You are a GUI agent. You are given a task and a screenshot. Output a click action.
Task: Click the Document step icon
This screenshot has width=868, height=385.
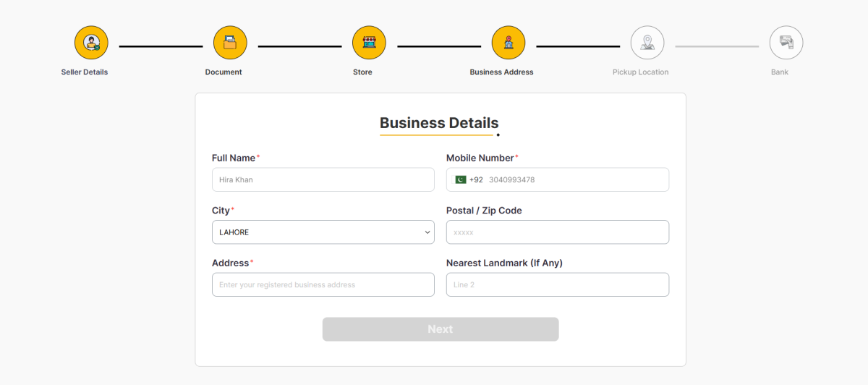coord(230,43)
